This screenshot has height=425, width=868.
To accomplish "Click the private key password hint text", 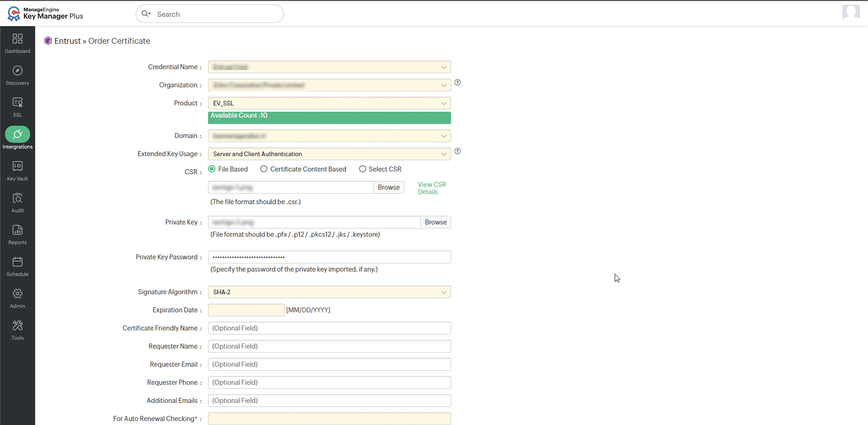I will 294,269.
